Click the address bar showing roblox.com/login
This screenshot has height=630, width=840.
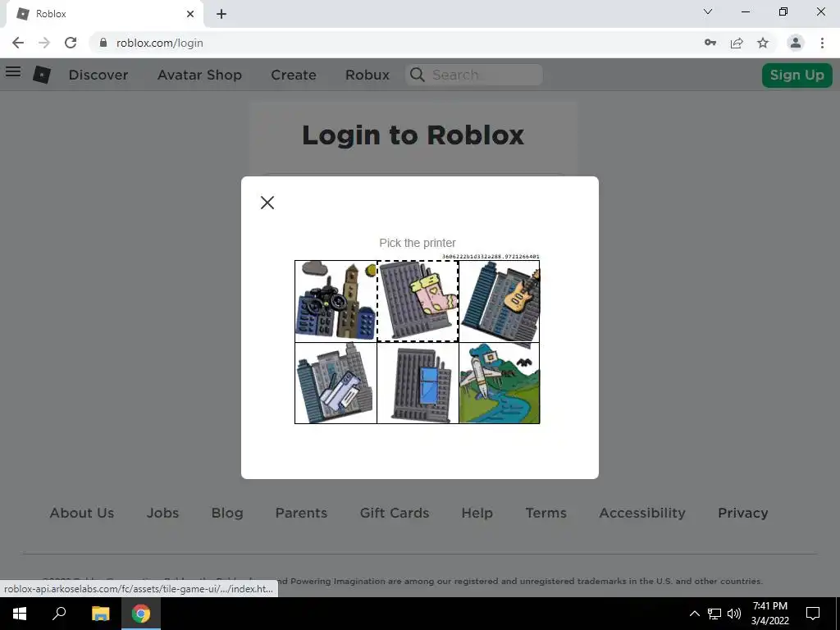tap(160, 43)
